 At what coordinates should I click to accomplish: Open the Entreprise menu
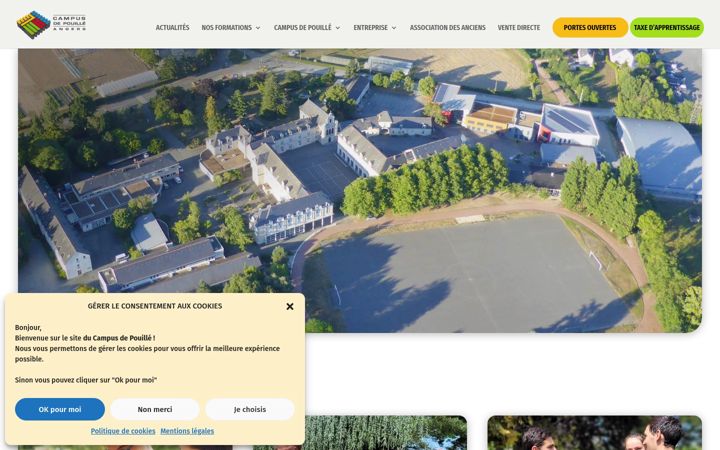tap(371, 28)
